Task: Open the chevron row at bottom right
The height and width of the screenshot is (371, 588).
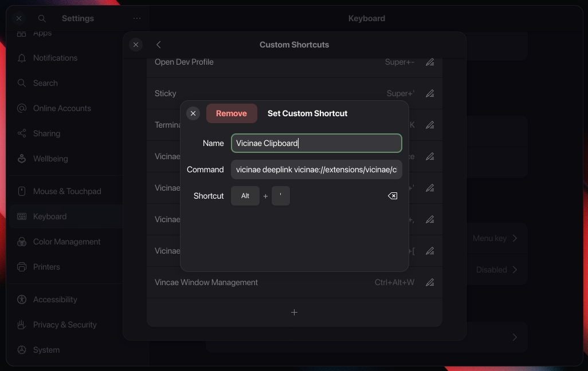Action: click(514, 337)
